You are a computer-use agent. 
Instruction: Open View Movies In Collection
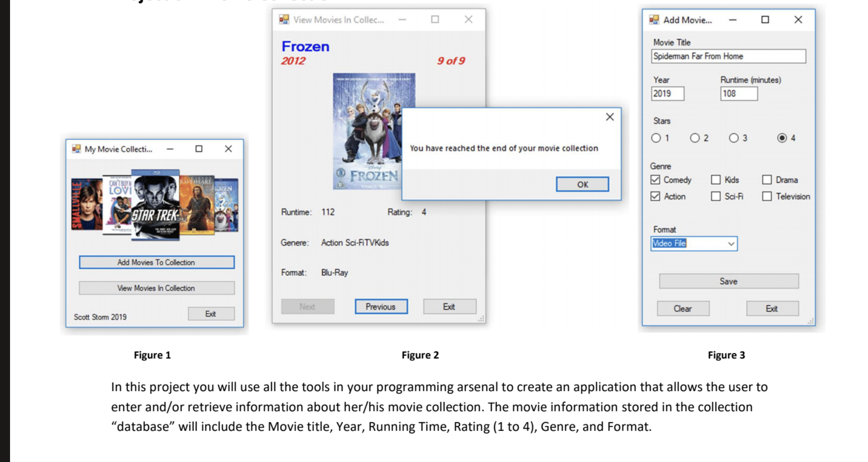click(x=156, y=288)
